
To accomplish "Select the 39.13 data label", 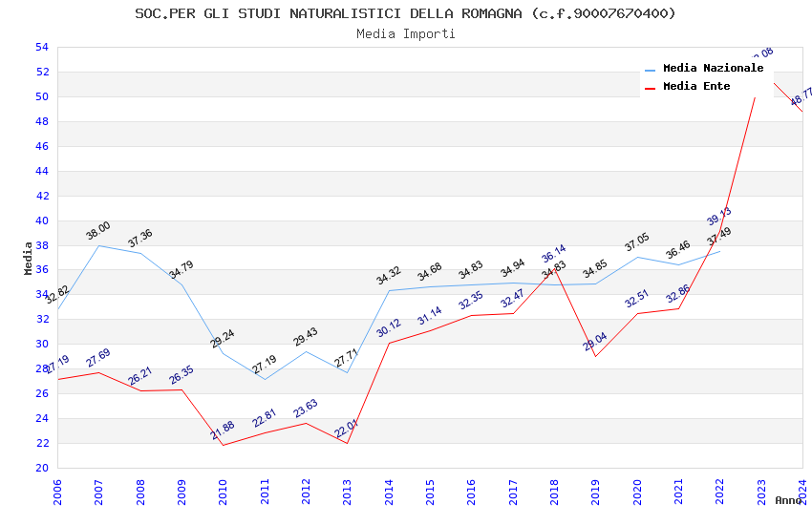I will (x=719, y=216).
